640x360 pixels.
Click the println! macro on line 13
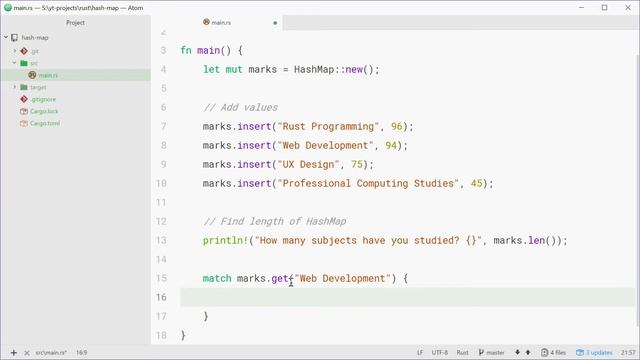pyautogui.click(x=225, y=240)
